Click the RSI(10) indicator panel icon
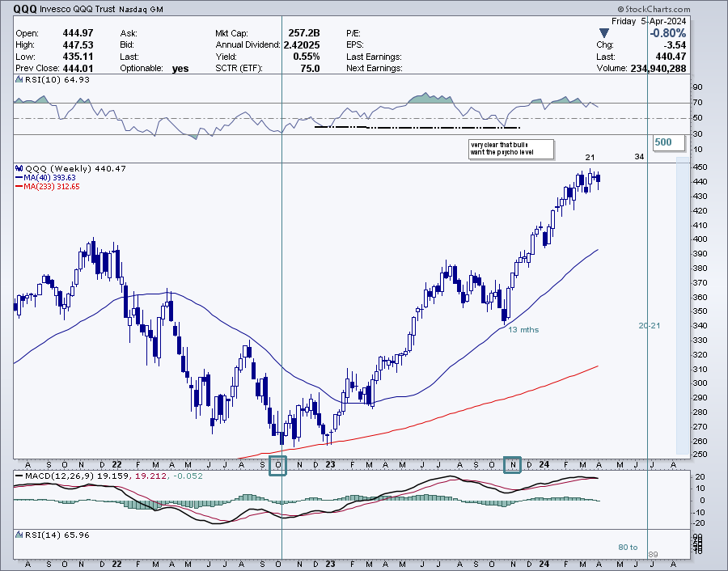The width and height of the screenshot is (728, 571). coord(19,79)
